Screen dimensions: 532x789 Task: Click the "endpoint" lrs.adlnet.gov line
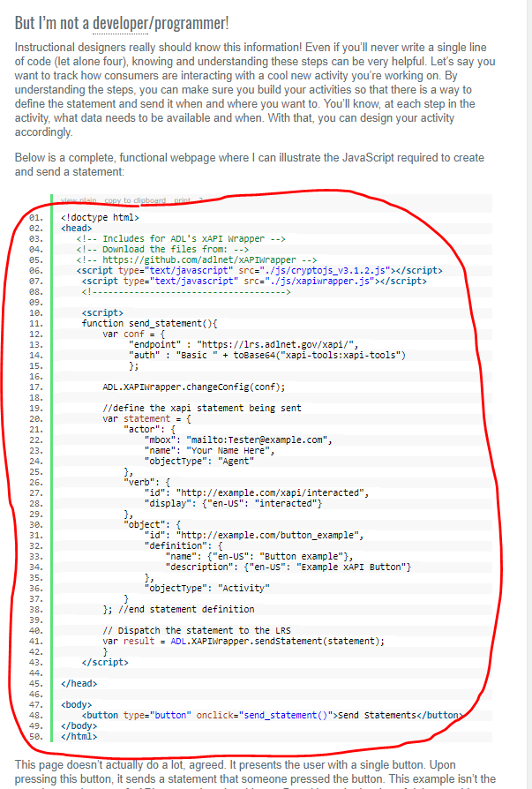click(244, 344)
